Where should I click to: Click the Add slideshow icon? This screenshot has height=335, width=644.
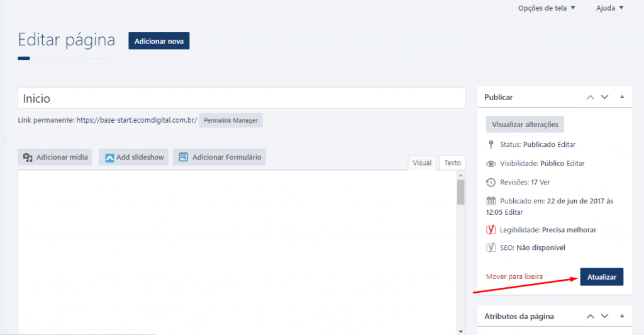pyautogui.click(x=109, y=157)
